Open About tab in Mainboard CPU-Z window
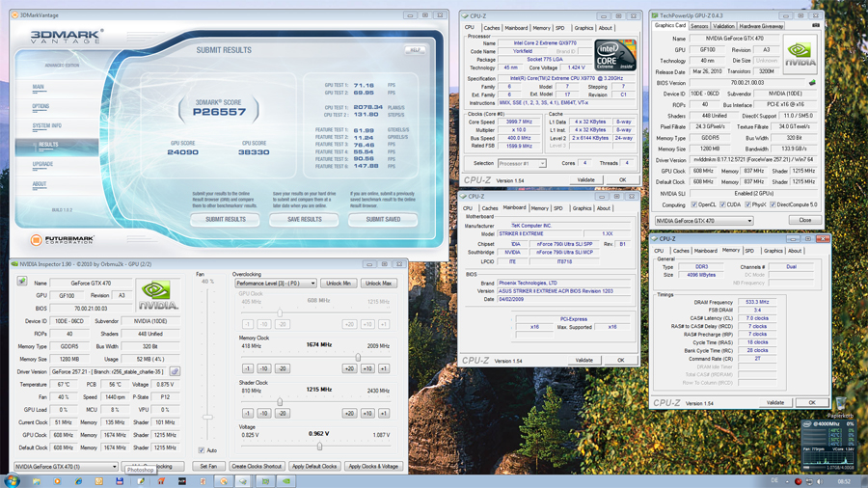868x488 pixels. coord(604,208)
